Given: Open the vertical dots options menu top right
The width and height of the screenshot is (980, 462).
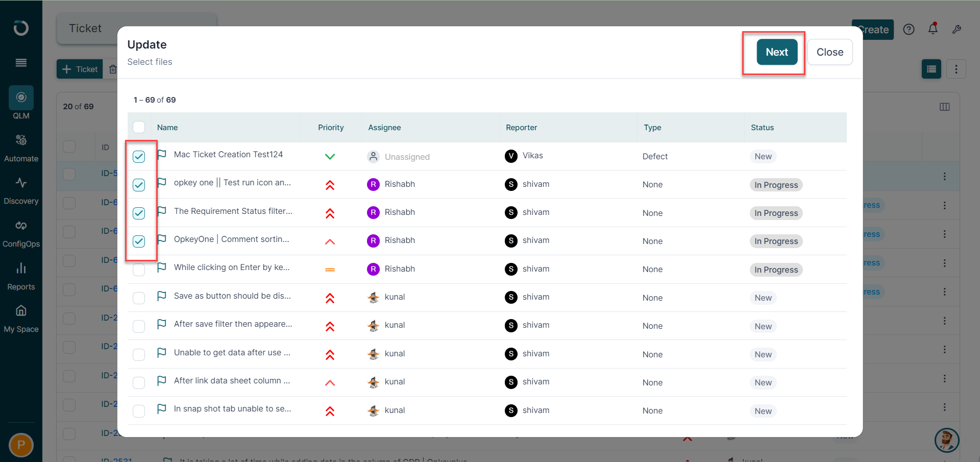Looking at the screenshot, I should [x=956, y=69].
